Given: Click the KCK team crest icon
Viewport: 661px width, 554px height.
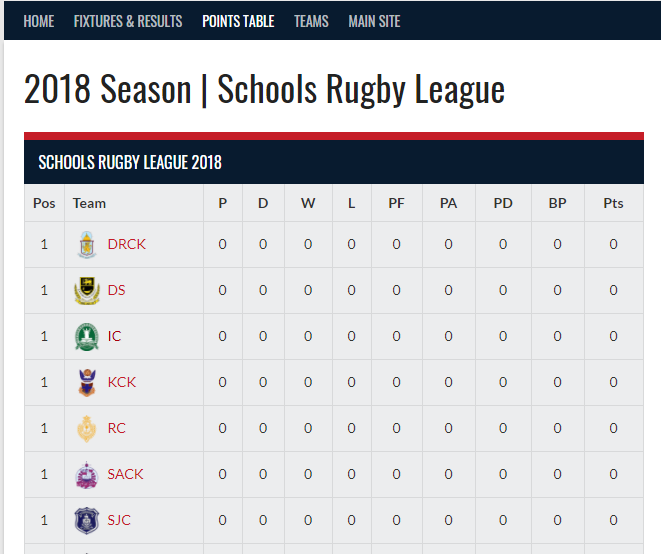Looking at the screenshot, I should (x=87, y=383).
